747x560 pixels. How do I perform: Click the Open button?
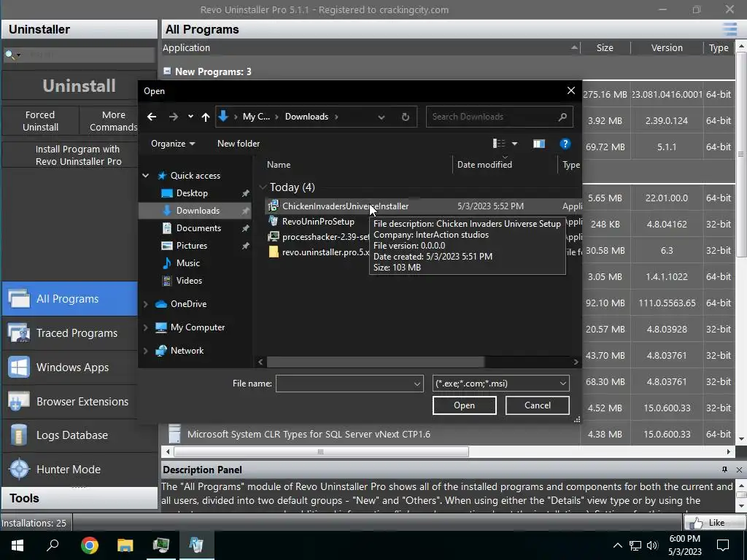tap(464, 405)
